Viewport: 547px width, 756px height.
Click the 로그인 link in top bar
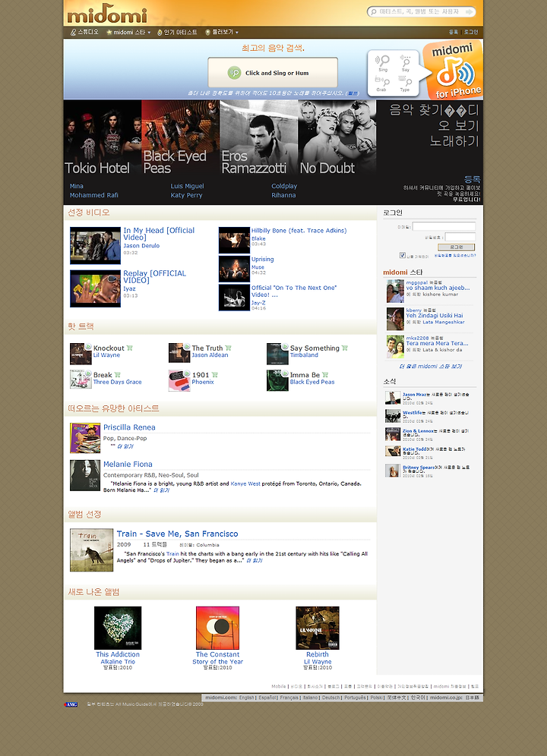tap(471, 33)
